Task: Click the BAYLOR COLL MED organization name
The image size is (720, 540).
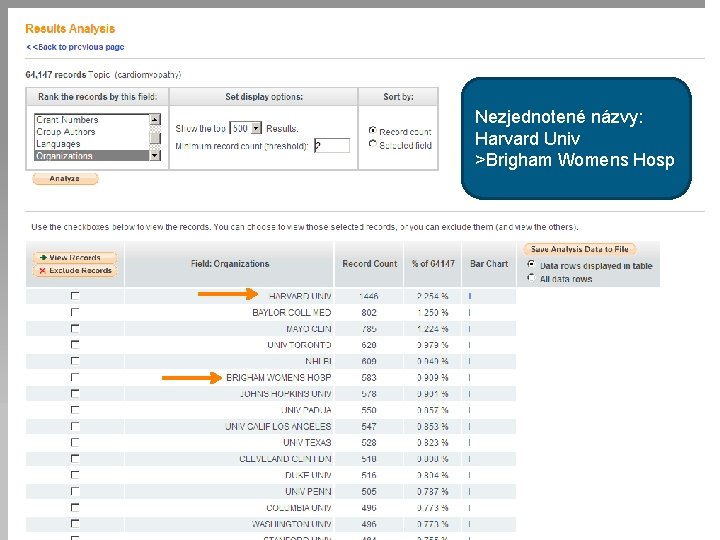Action: point(292,313)
